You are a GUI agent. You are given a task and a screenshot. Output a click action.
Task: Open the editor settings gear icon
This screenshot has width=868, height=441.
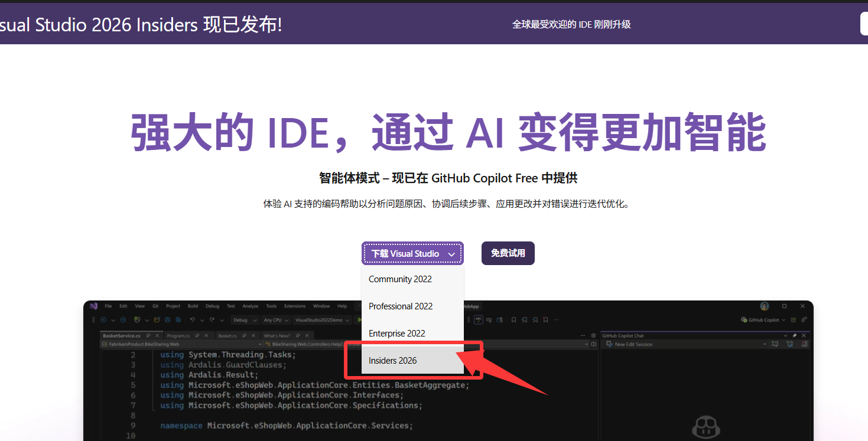pyautogui.click(x=594, y=335)
